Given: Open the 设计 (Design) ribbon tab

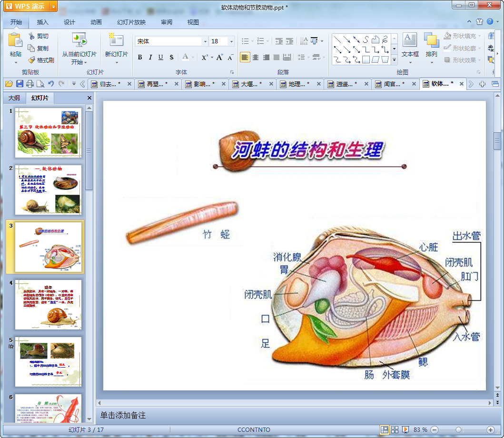Looking at the screenshot, I should point(69,22).
